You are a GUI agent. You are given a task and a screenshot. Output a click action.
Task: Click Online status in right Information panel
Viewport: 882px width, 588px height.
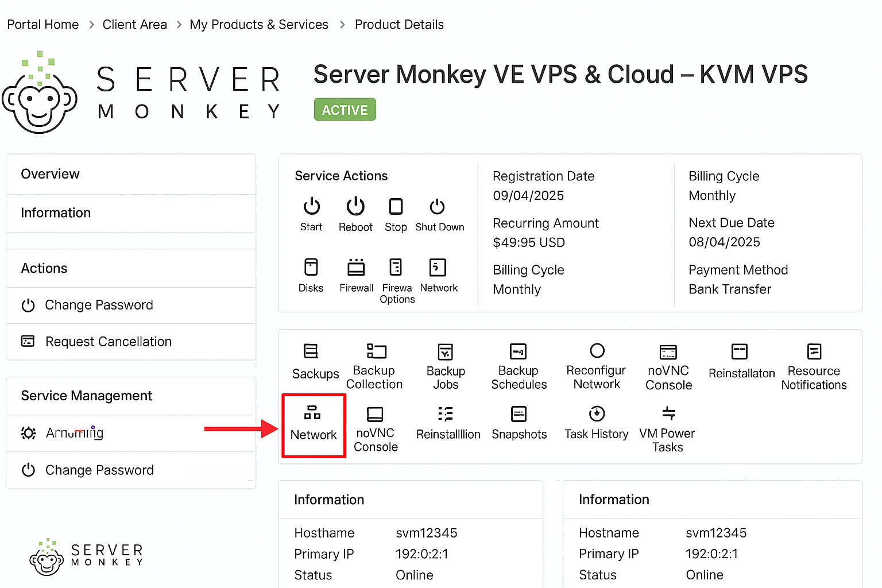click(705, 575)
